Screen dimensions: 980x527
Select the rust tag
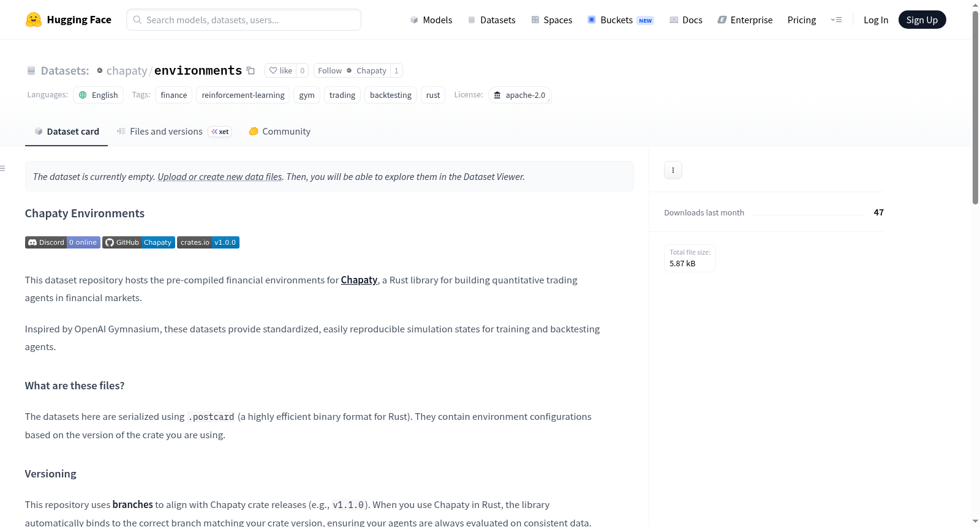(433, 95)
